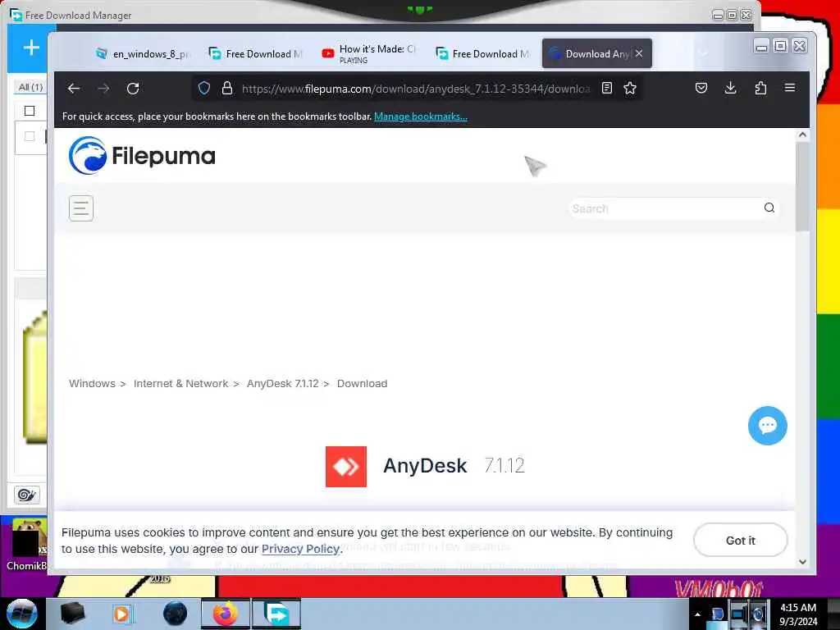840x630 pixels.
Task: Switch to en_windows_8 tab
Action: pyautogui.click(x=143, y=53)
